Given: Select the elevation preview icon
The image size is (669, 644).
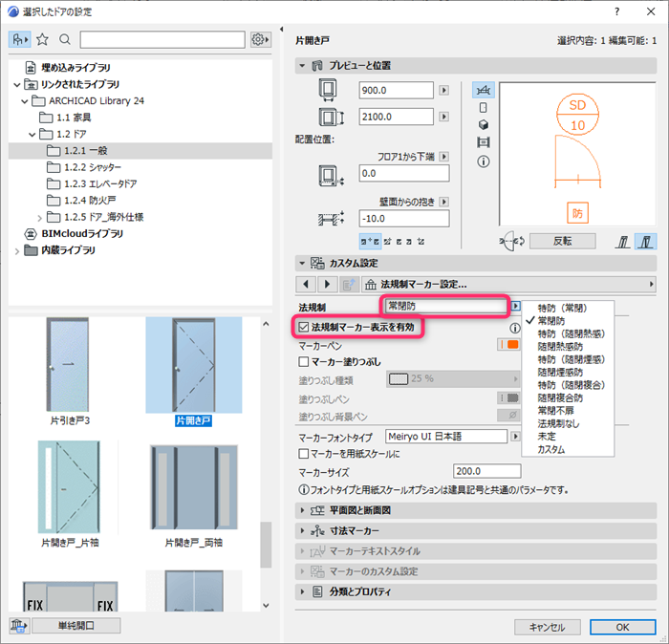Looking at the screenshot, I should point(483,107).
